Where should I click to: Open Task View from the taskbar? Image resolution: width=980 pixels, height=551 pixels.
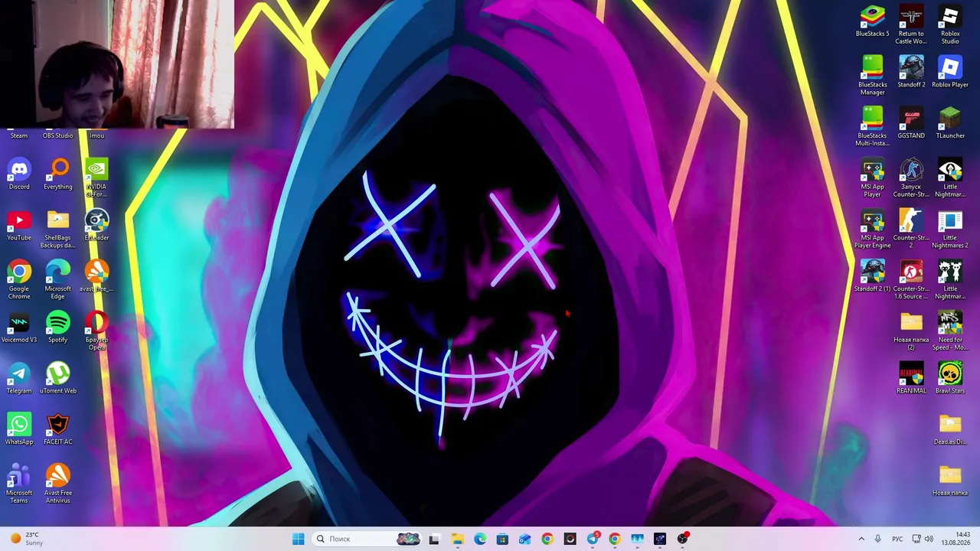tap(434, 539)
